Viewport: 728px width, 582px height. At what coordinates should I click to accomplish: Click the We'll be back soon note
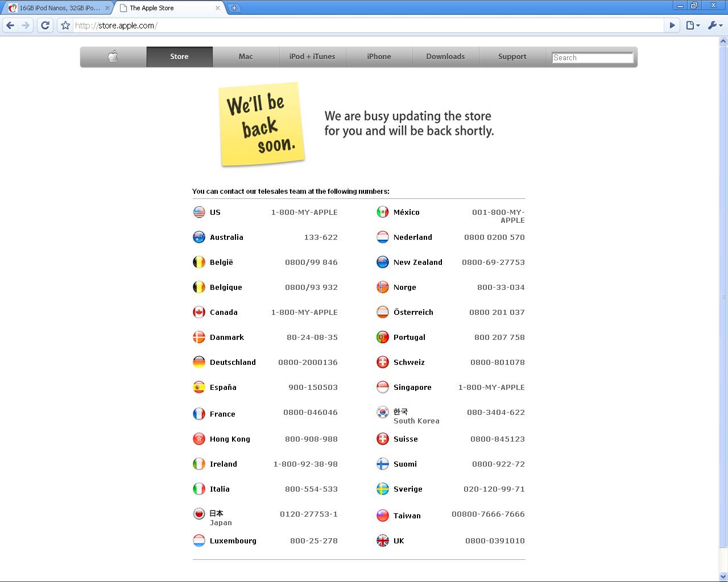click(x=262, y=124)
